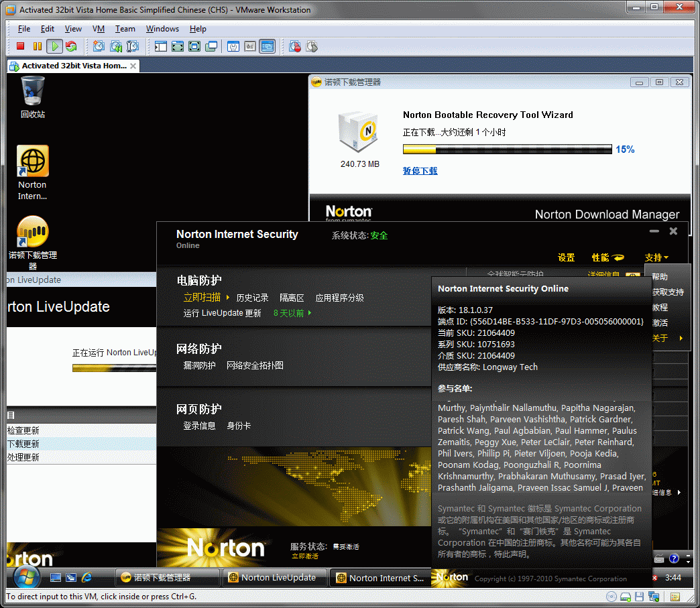The width and height of the screenshot is (700, 608).
Task: Take a VM snapshot via toolbar icon
Action: 99,46
